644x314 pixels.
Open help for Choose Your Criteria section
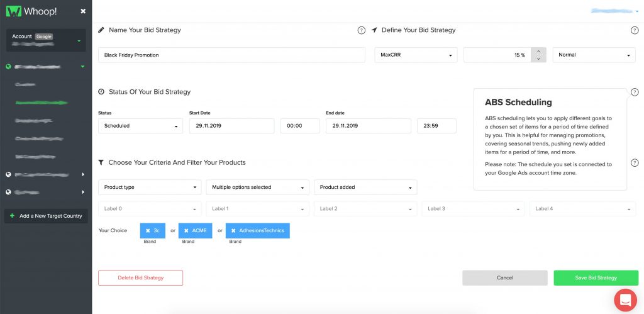(x=635, y=163)
